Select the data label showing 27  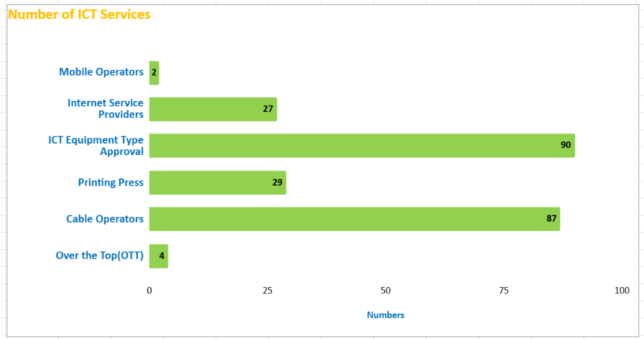[x=268, y=109]
